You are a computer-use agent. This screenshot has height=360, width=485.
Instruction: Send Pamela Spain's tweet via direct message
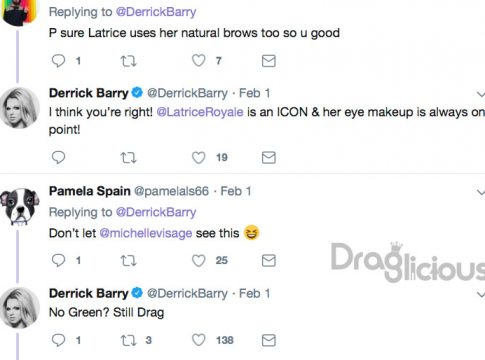click(x=269, y=261)
